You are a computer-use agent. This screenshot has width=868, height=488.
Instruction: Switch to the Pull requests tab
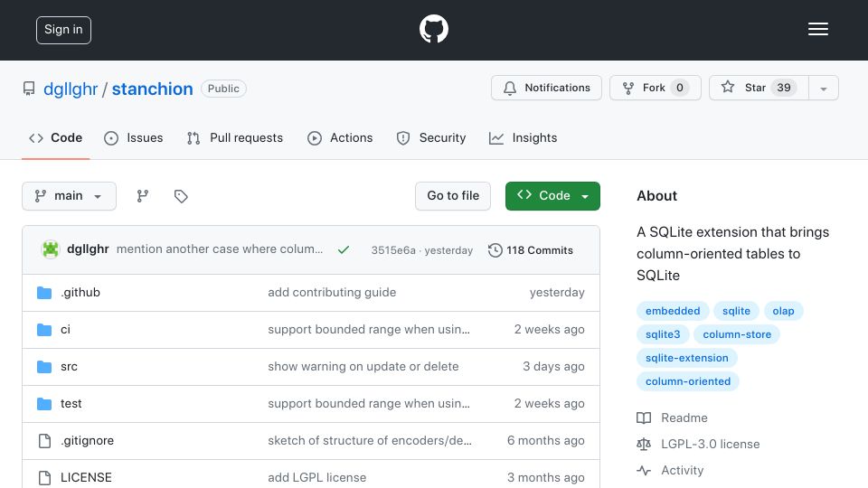pos(235,137)
